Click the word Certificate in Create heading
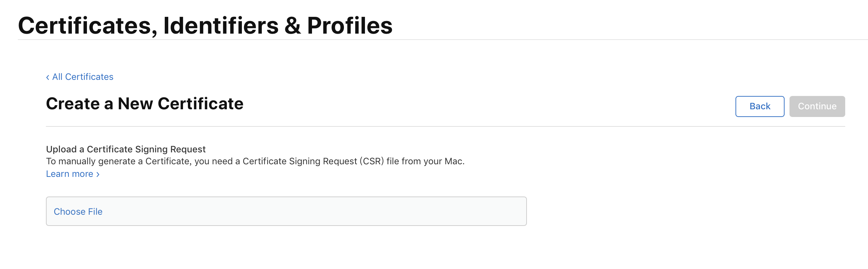 [x=201, y=104]
